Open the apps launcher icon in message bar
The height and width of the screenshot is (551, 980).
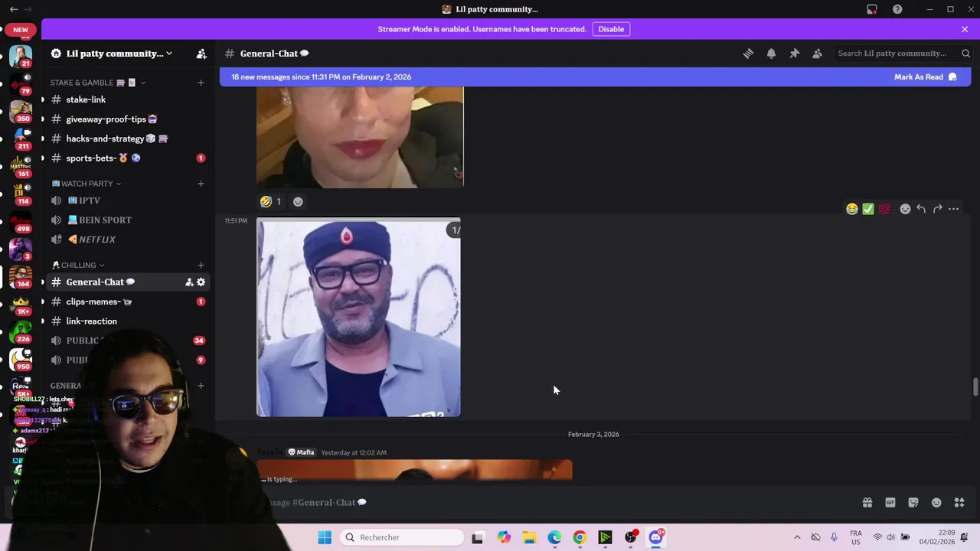[x=959, y=503]
